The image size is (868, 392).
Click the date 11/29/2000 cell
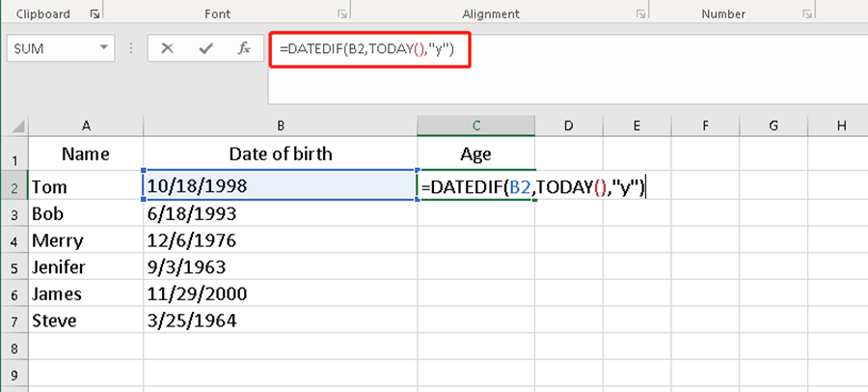tap(281, 294)
